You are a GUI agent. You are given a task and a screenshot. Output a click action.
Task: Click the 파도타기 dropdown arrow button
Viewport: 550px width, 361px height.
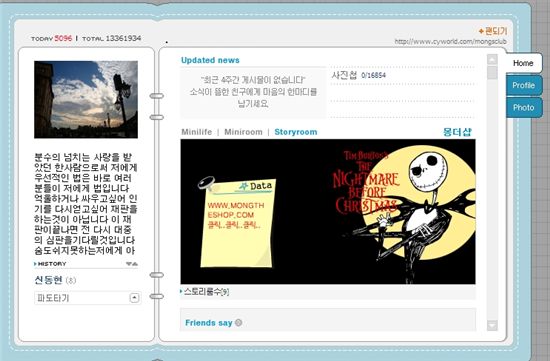pos(135,298)
